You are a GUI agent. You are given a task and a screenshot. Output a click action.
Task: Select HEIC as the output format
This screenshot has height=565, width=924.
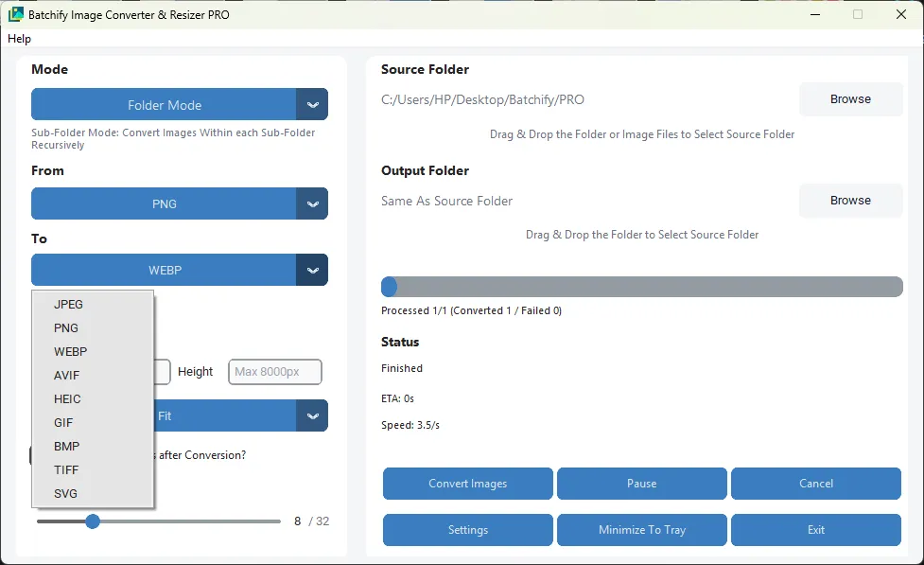tap(67, 398)
